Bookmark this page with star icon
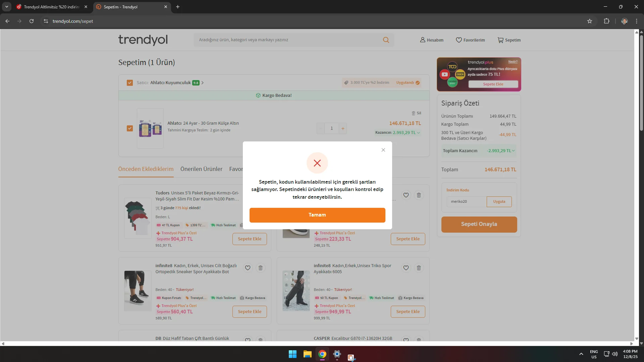The image size is (644, 362). pyautogui.click(x=589, y=21)
